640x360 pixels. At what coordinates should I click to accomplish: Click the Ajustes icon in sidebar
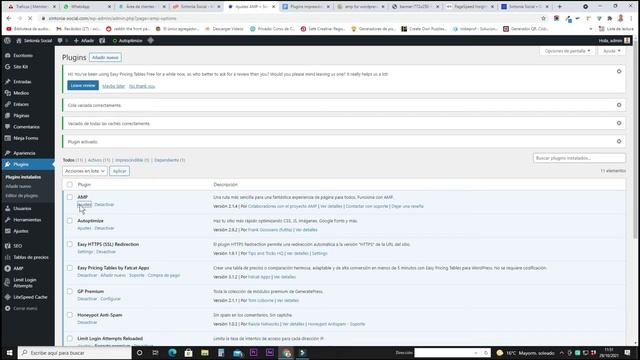click(x=8, y=231)
